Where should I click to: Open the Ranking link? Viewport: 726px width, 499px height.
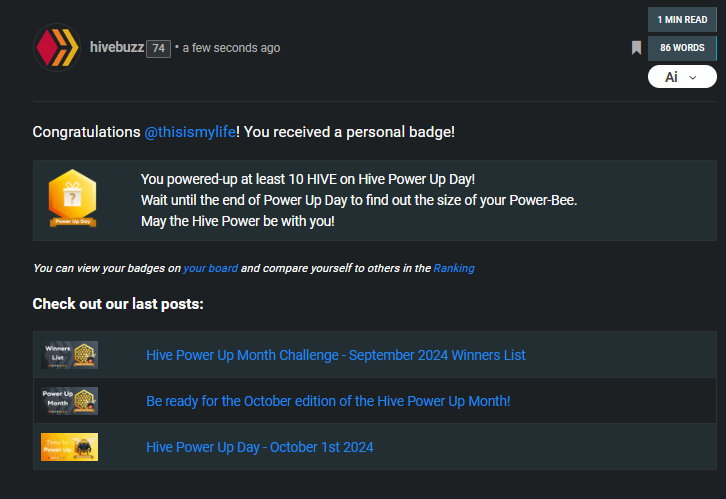pos(454,268)
